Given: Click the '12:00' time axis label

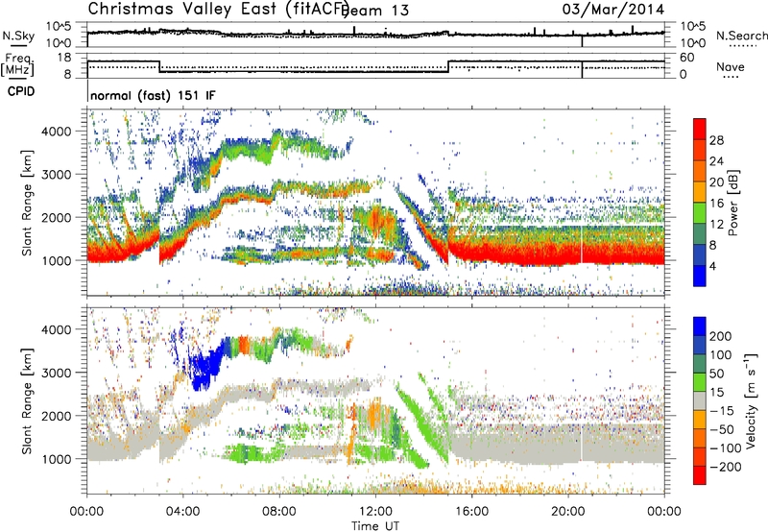Looking at the screenshot, I should click(x=375, y=512).
